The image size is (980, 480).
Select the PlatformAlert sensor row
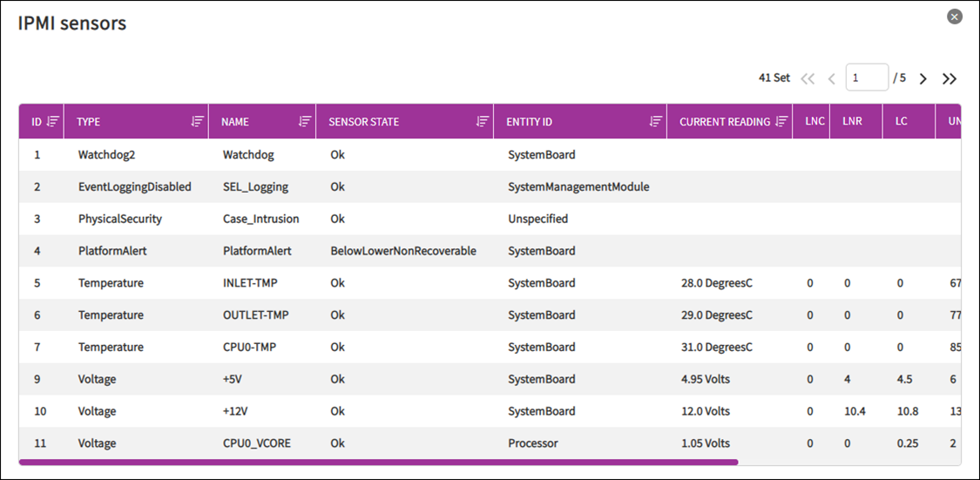pos(257,251)
